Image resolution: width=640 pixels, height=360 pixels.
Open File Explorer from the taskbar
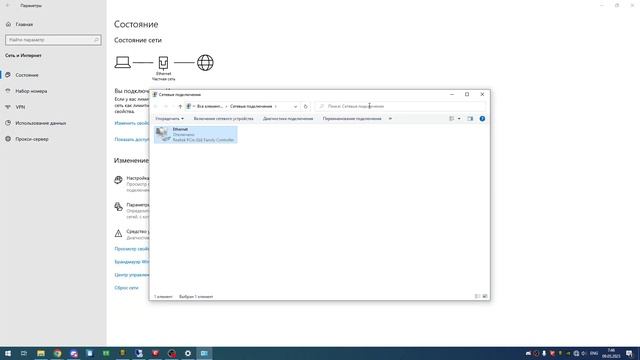(41, 353)
